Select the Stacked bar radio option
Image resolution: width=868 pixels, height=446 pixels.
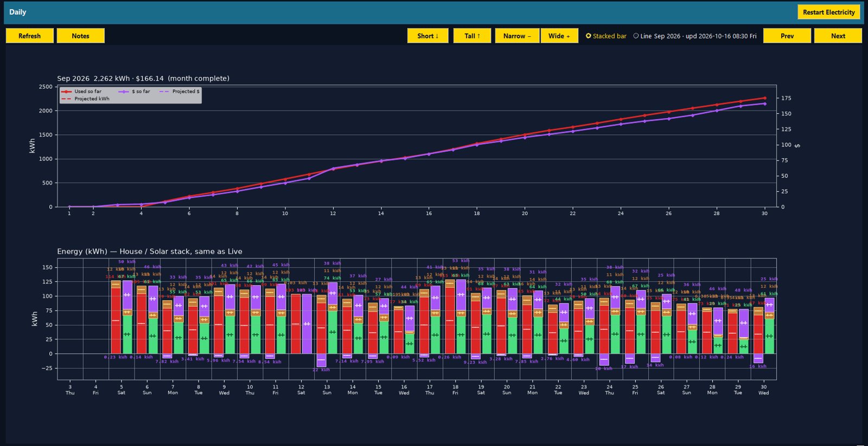click(606, 36)
